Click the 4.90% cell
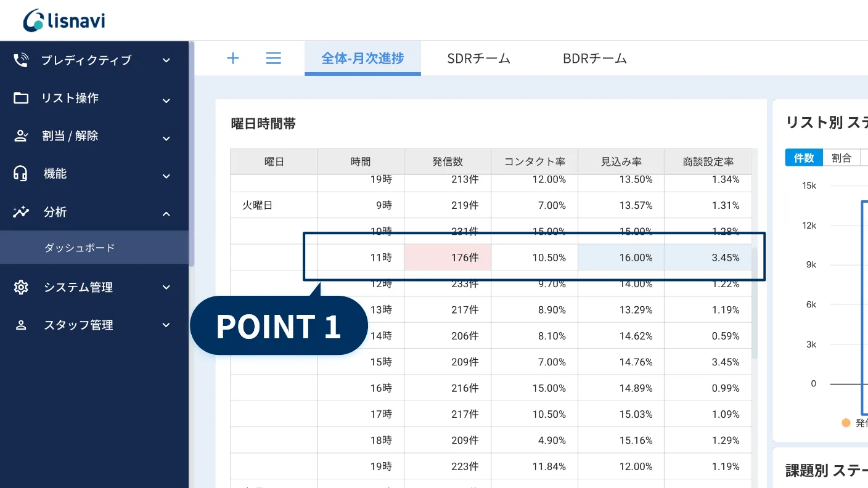The height and width of the screenshot is (488, 868). pos(534,441)
